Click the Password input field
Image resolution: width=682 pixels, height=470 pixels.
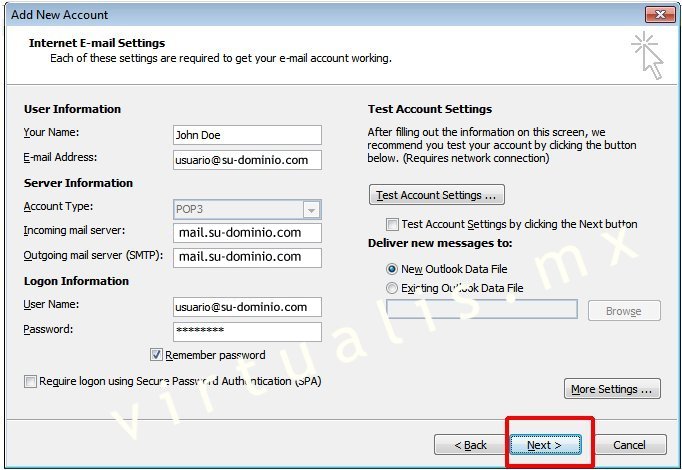[x=247, y=332]
